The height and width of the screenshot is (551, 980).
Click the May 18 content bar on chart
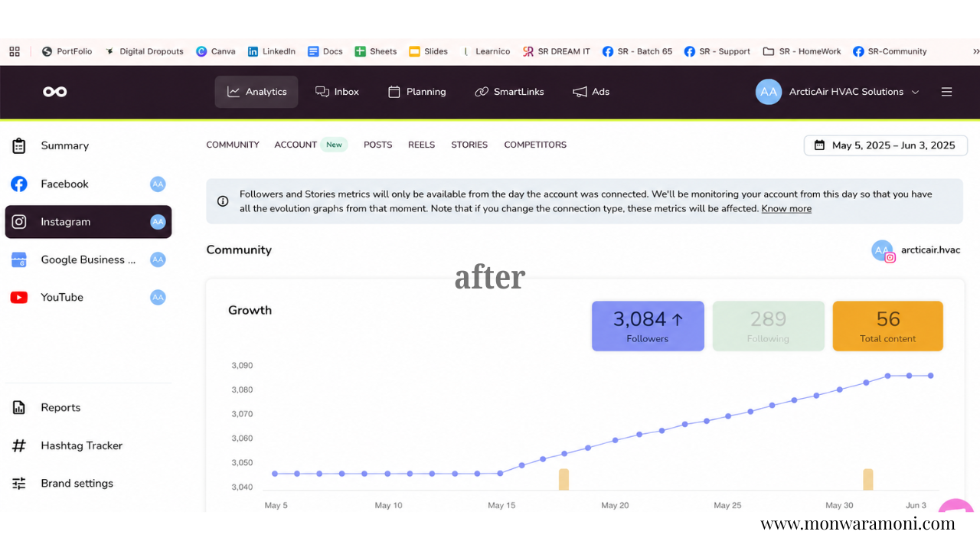pos(563,480)
